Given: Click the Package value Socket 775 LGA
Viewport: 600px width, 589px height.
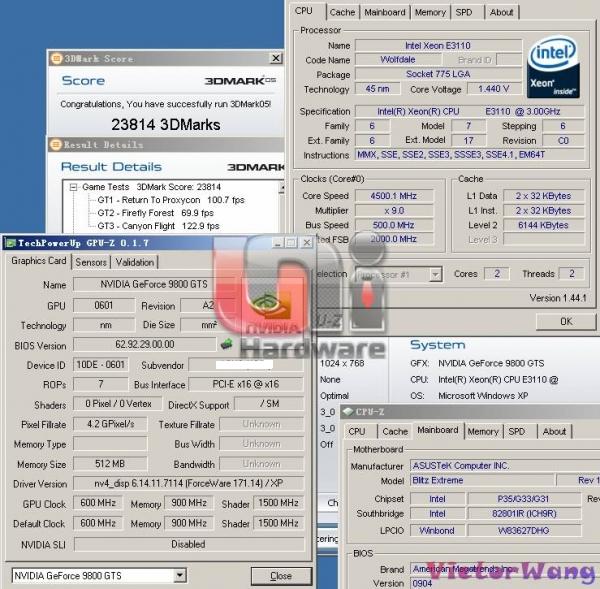Looking at the screenshot, I should tap(438, 74).
